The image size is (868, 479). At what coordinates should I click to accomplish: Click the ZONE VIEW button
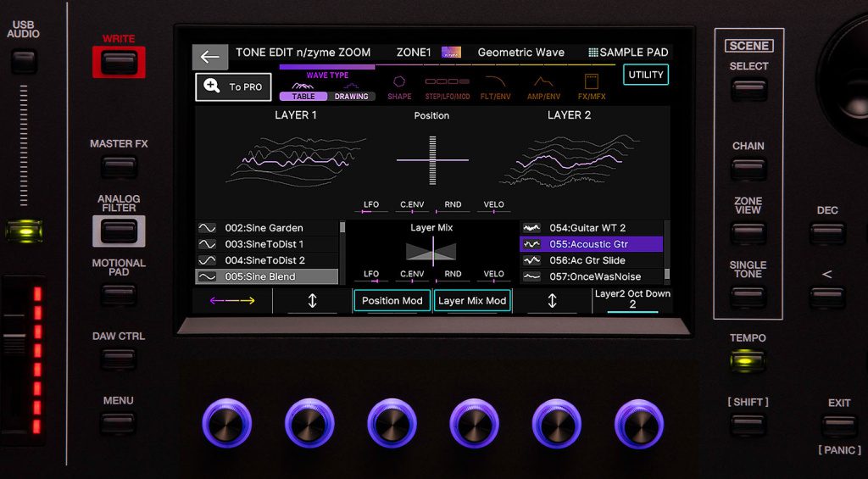748,233
